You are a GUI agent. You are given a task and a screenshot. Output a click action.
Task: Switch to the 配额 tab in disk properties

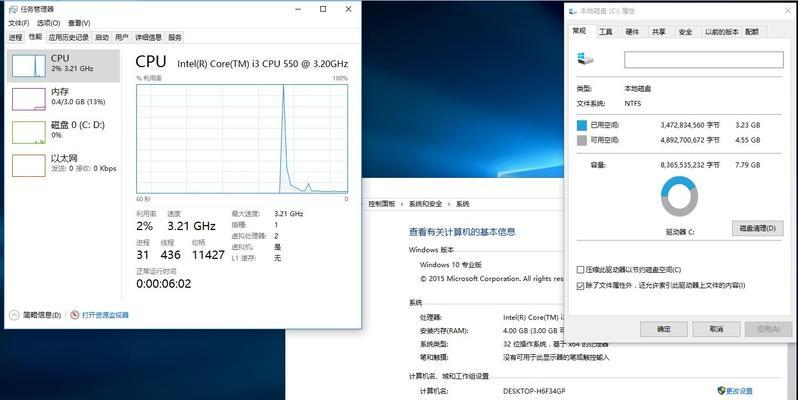[x=752, y=32]
